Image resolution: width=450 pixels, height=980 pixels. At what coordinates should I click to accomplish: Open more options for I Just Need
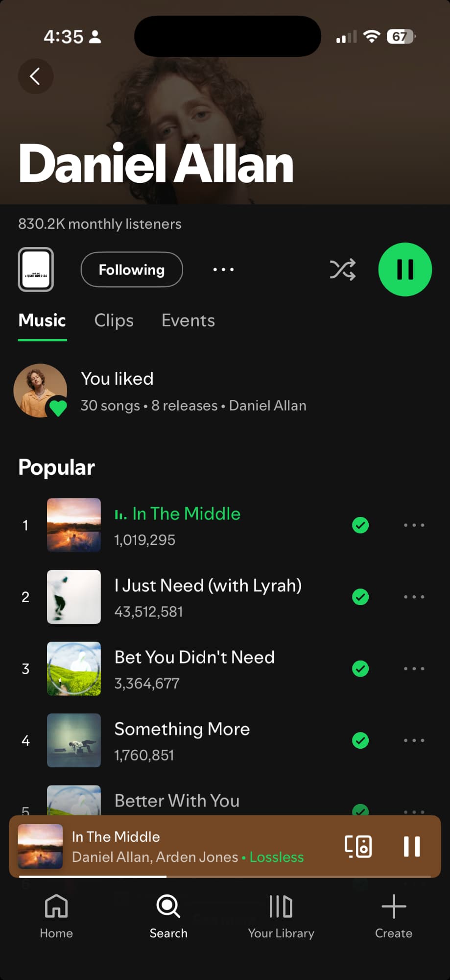click(x=414, y=597)
